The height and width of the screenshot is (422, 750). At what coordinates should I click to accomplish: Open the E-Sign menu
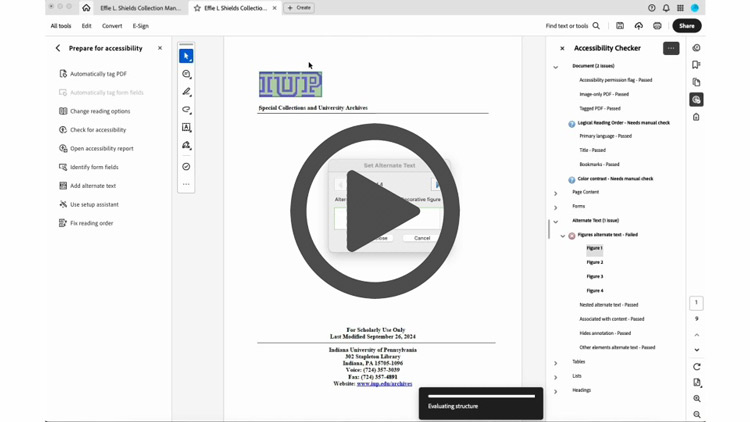click(x=141, y=26)
